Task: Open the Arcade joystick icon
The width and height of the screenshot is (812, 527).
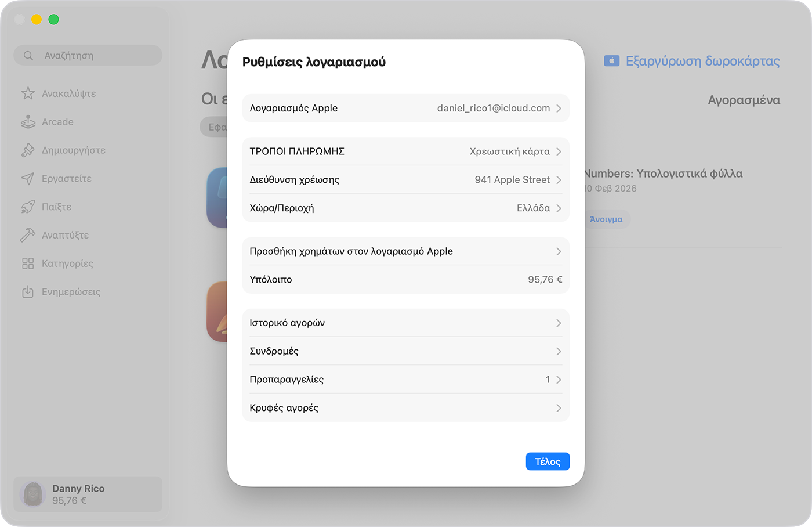Action: pos(28,122)
